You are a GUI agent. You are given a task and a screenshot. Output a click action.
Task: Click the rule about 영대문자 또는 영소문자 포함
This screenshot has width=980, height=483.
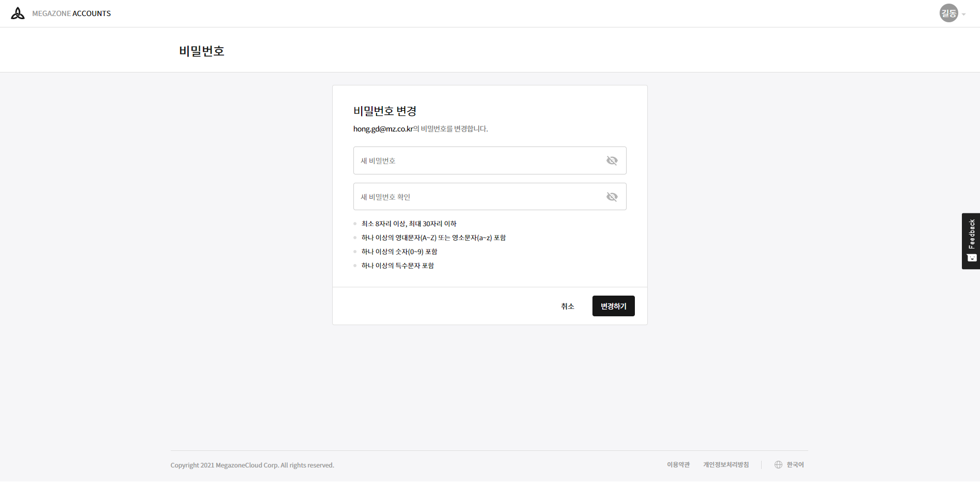click(434, 238)
